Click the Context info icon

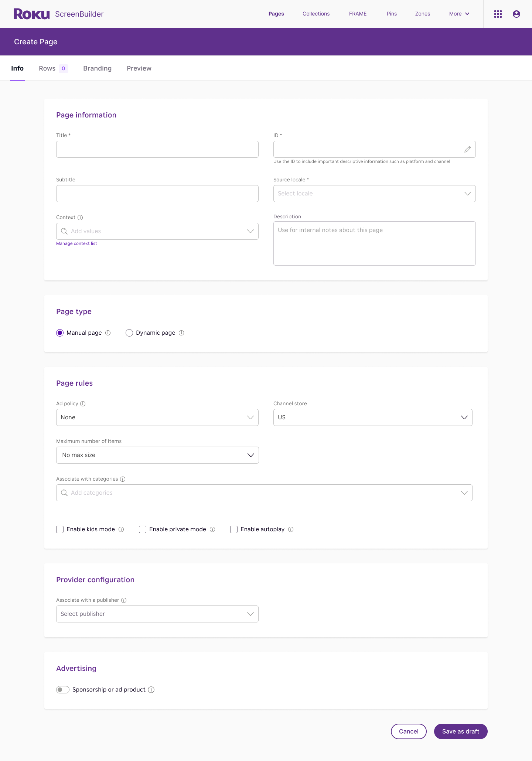80,218
